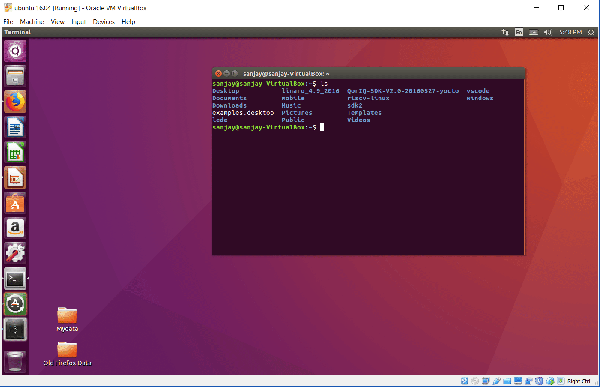
Task: Click the Templates entry in terminal listing
Action: [x=364, y=113]
